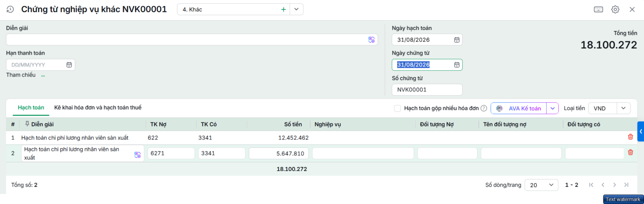Screen dimensions: 644x204
Task: Click row 2 Đối tượng có input field
Action: click(595, 153)
